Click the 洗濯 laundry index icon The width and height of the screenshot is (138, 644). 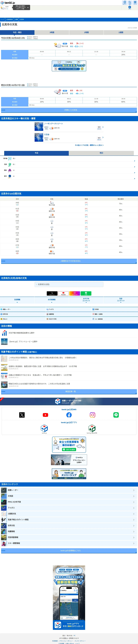point(10,165)
